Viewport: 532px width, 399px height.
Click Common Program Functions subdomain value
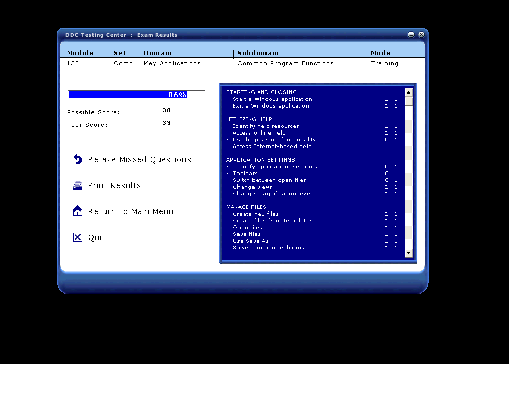[285, 63]
